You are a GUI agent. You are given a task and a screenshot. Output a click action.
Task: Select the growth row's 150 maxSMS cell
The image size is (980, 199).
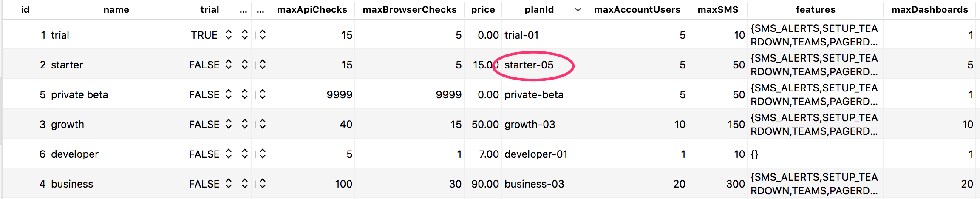point(736,125)
